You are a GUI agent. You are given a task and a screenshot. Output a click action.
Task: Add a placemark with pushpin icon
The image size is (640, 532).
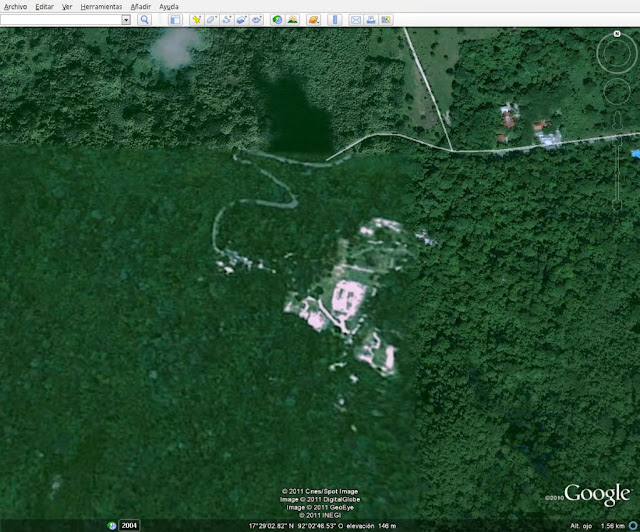tap(197, 20)
